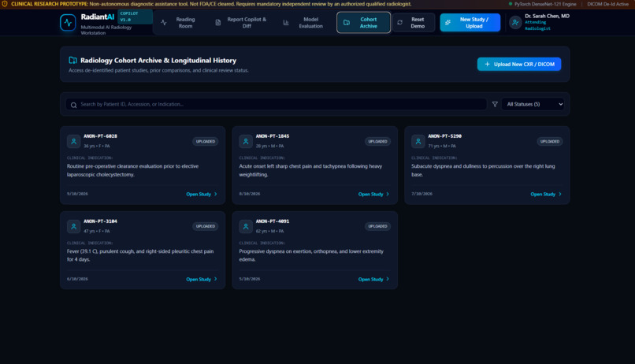Click the search magnifier icon
Viewport: 635px width, 364px height.
point(74,105)
